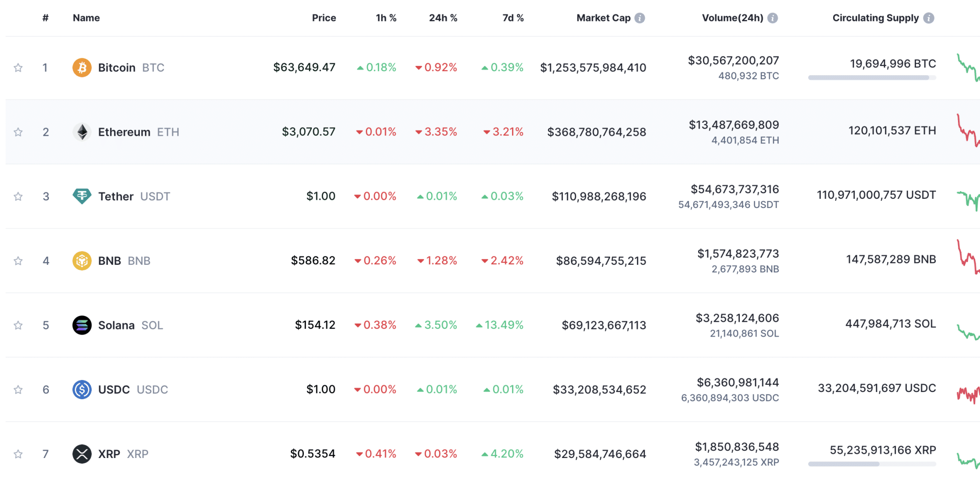Open Bitcoin 7-day sparkline chart
Image resolution: width=980 pixels, height=480 pixels.
[x=968, y=67]
